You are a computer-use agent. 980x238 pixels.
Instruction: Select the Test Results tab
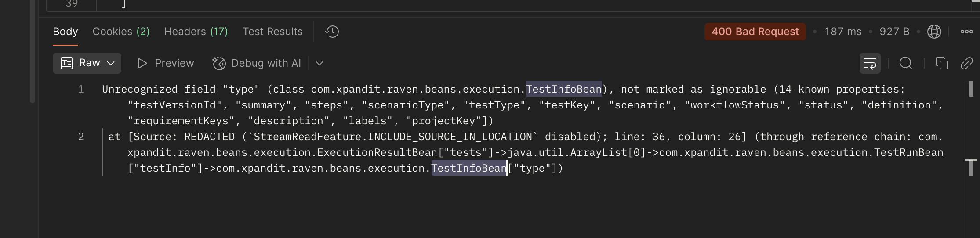(272, 32)
